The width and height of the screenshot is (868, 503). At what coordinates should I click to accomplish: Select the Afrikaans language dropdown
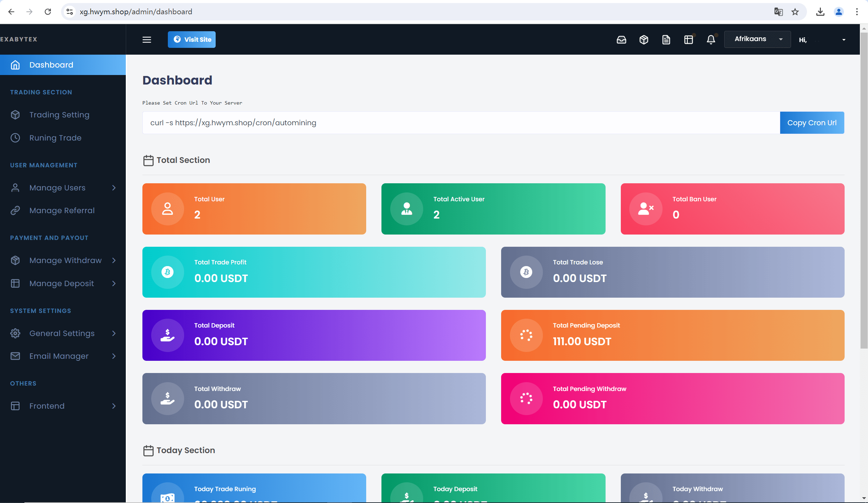point(757,39)
